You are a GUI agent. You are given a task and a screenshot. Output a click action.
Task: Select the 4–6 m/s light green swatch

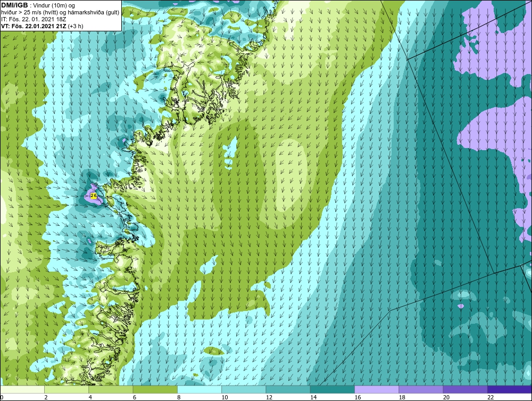point(111,389)
